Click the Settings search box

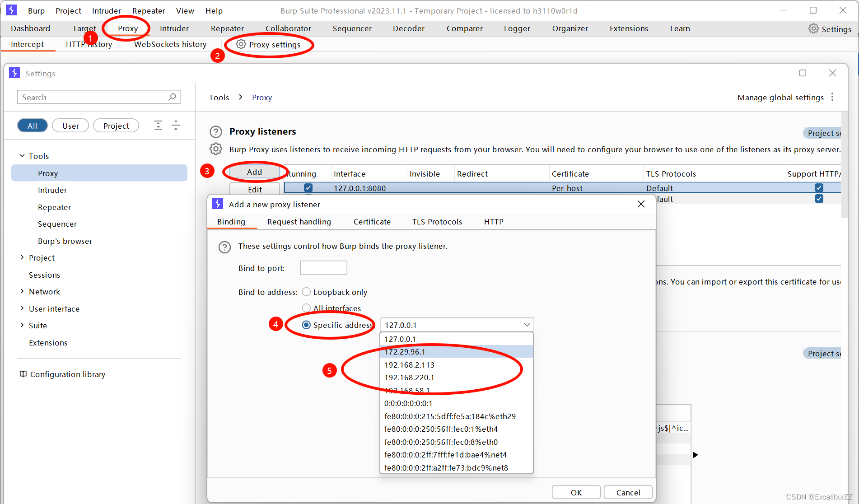click(x=99, y=97)
